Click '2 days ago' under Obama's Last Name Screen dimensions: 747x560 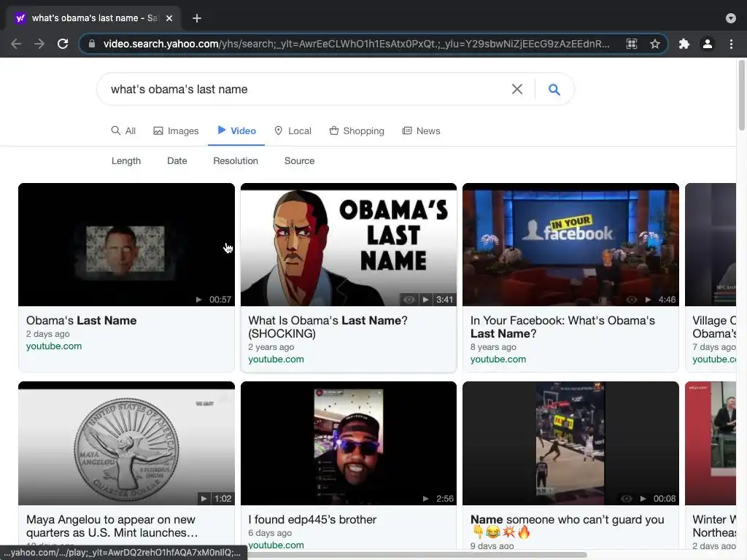click(x=48, y=334)
